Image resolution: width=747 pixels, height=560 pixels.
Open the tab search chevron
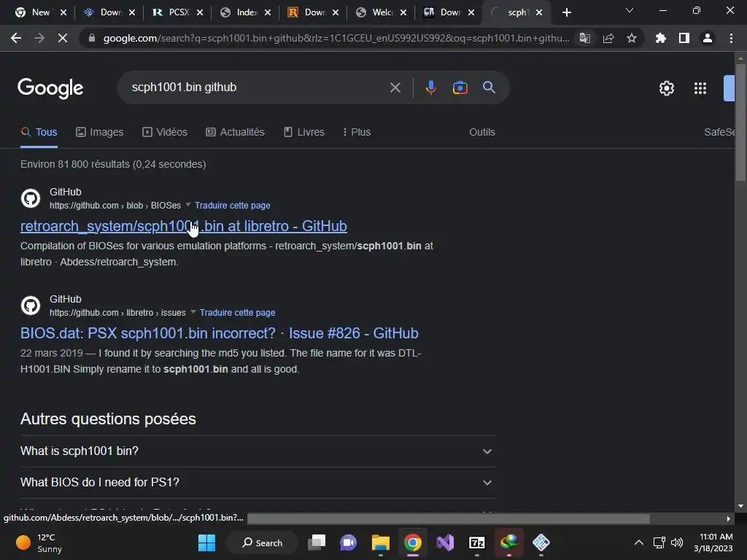(630, 10)
